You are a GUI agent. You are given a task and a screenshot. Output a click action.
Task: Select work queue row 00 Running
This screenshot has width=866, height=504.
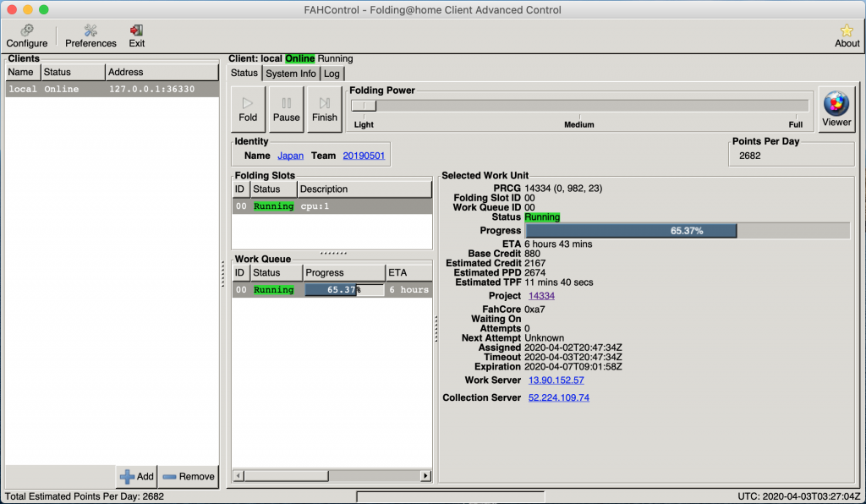point(332,290)
